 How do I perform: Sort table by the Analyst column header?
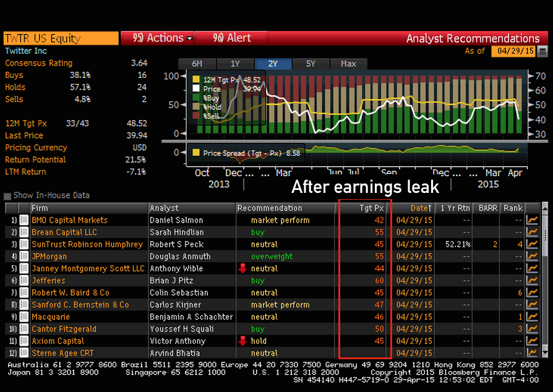[192, 208]
